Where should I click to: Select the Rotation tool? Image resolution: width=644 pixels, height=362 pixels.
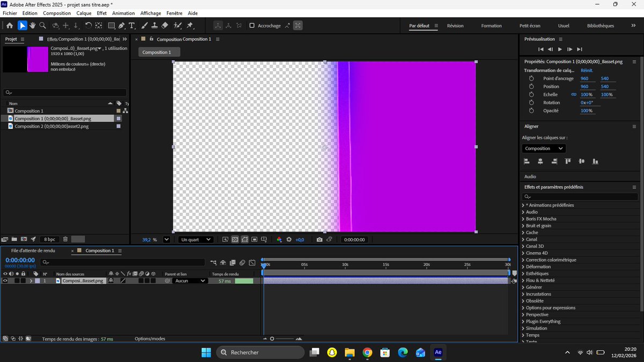pyautogui.click(x=88, y=25)
